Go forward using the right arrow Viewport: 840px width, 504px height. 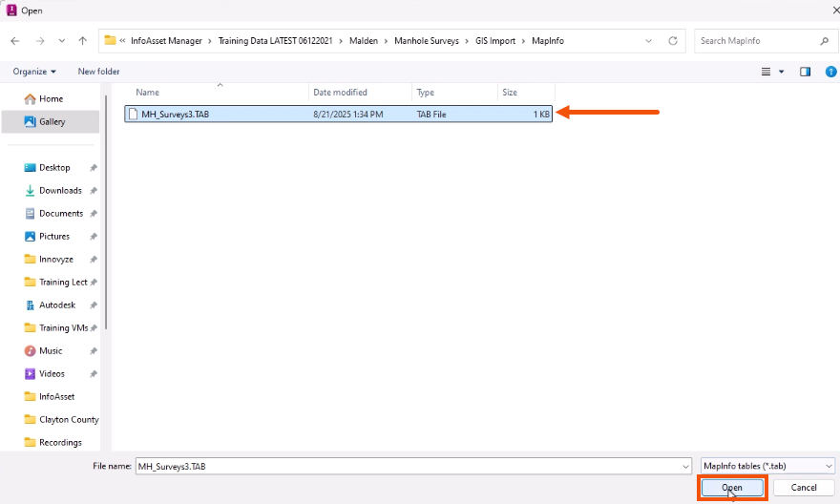pyautogui.click(x=40, y=41)
